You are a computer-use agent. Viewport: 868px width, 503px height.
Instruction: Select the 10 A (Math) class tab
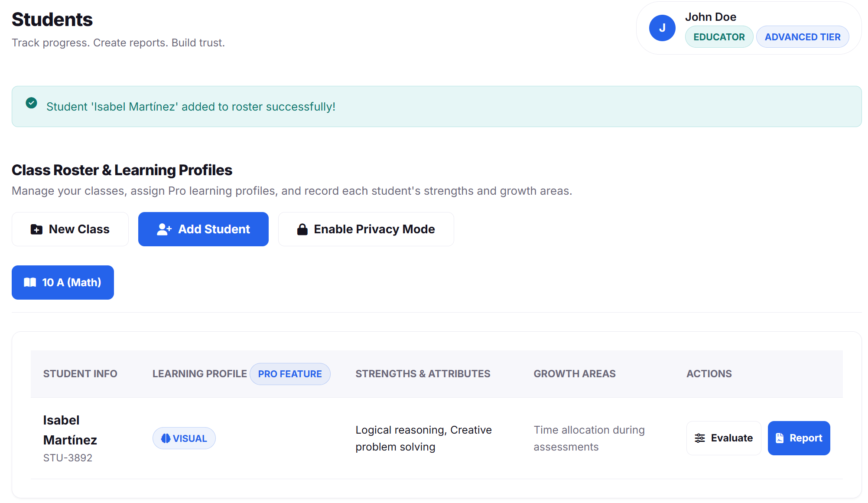[x=63, y=283]
